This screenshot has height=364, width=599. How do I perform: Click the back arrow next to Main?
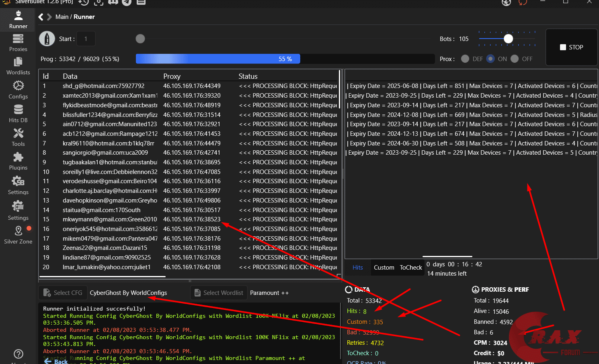[41, 17]
